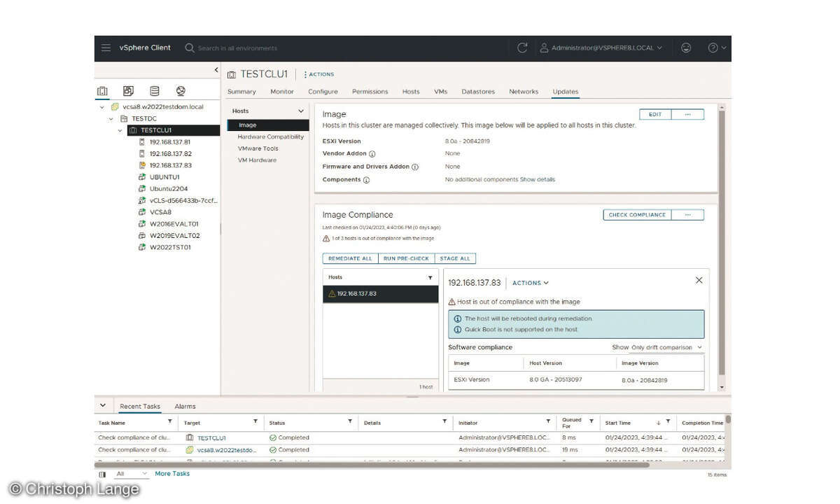Click the Show details link for Components
This screenshot has width=840, height=504.
(x=538, y=180)
